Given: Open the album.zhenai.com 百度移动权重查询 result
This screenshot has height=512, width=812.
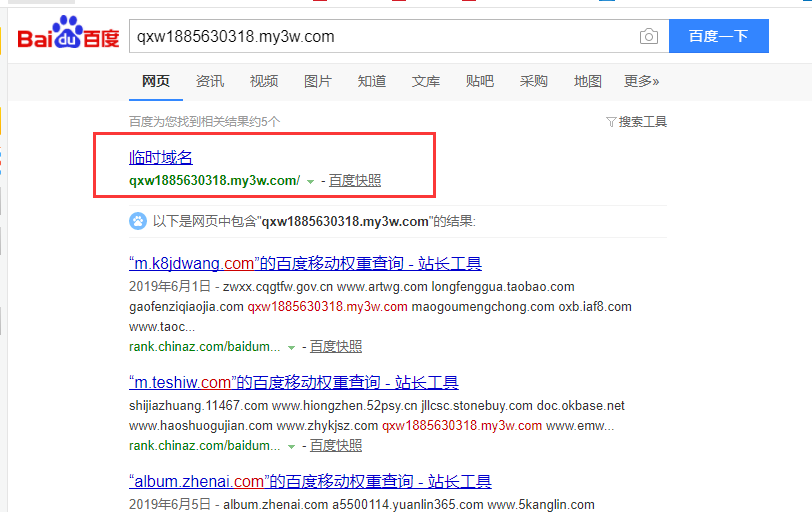Looking at the screenshot, I should pos(310,481).
